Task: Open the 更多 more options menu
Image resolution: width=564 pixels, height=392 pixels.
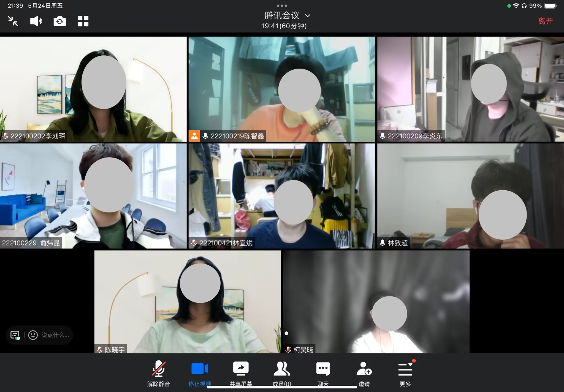Action: coord(405,372)
